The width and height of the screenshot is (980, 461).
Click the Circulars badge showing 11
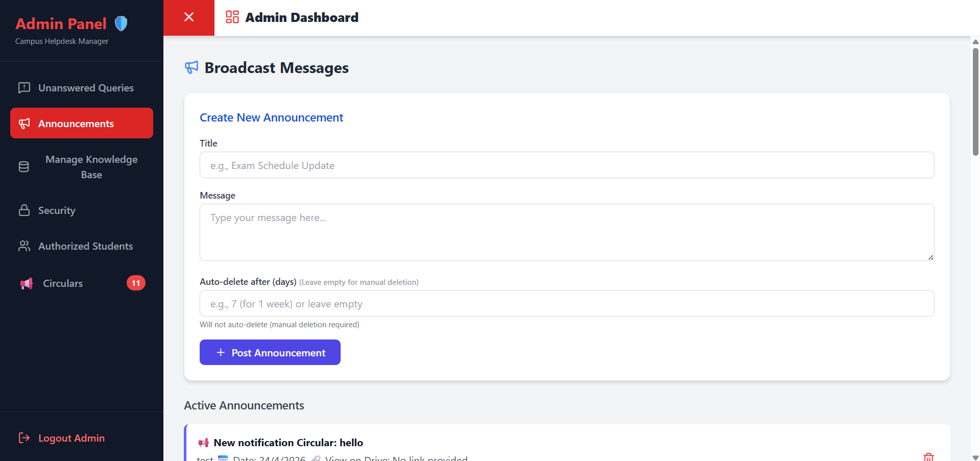point(136,283)
